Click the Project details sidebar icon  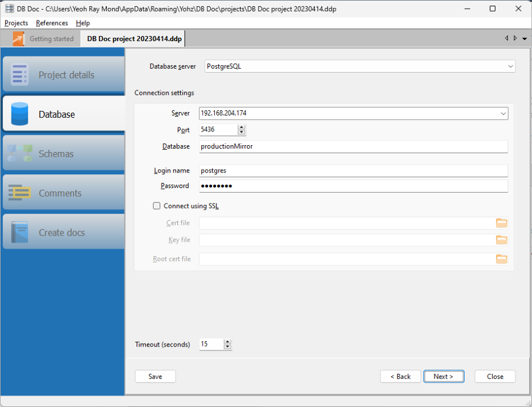click(x=20, y=75)
